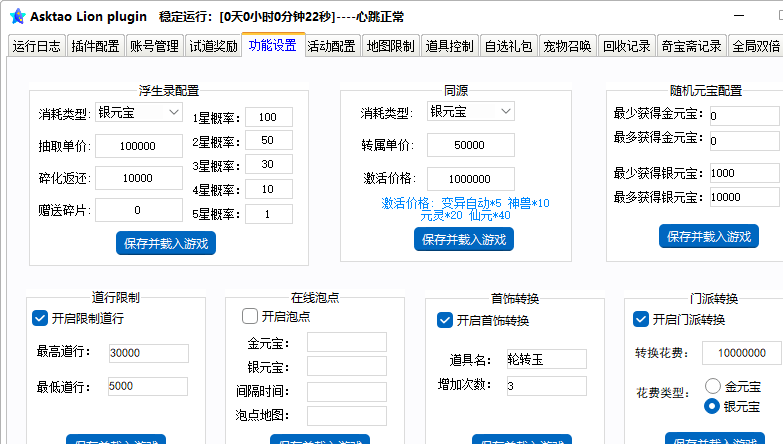Click the 抽取单价 input field
The image size is (783, 444).
pos(139,146)
